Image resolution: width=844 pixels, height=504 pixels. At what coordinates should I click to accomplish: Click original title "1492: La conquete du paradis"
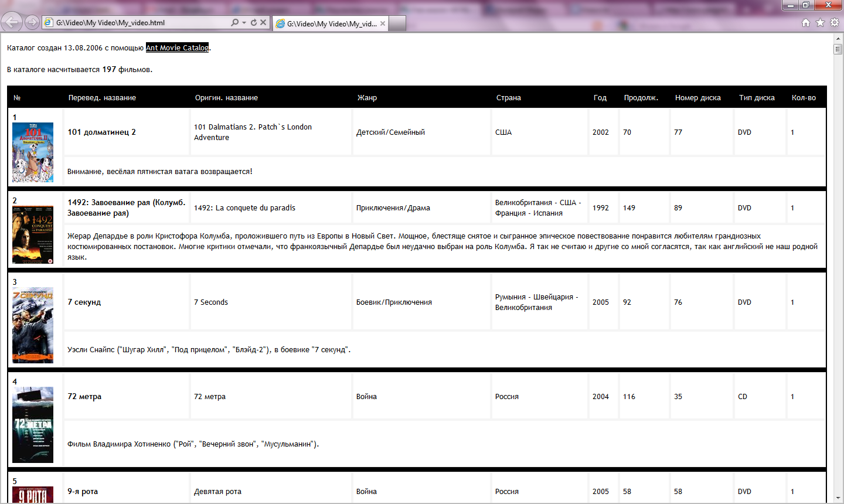tap(244, 208)
